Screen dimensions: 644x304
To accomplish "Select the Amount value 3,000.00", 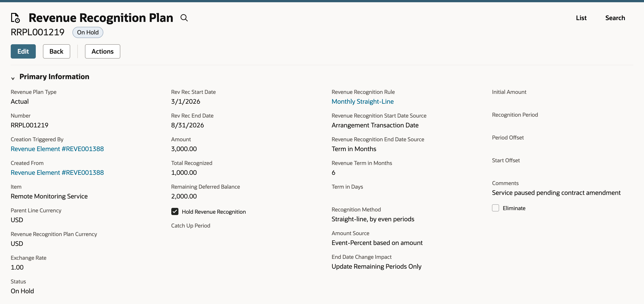I will (184, 149).
